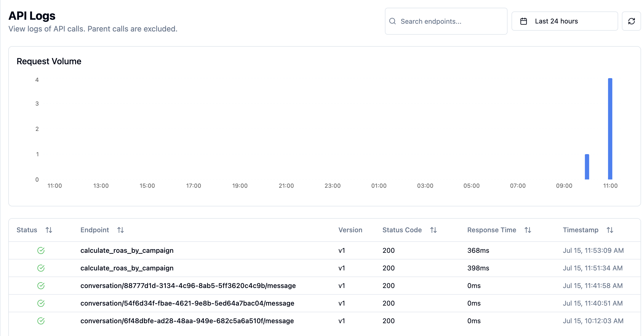Click success check icon for 10:12:03 AM row
Image resolution: width=644 pixels, height=336 pixels.
click(x=41, y=321)
